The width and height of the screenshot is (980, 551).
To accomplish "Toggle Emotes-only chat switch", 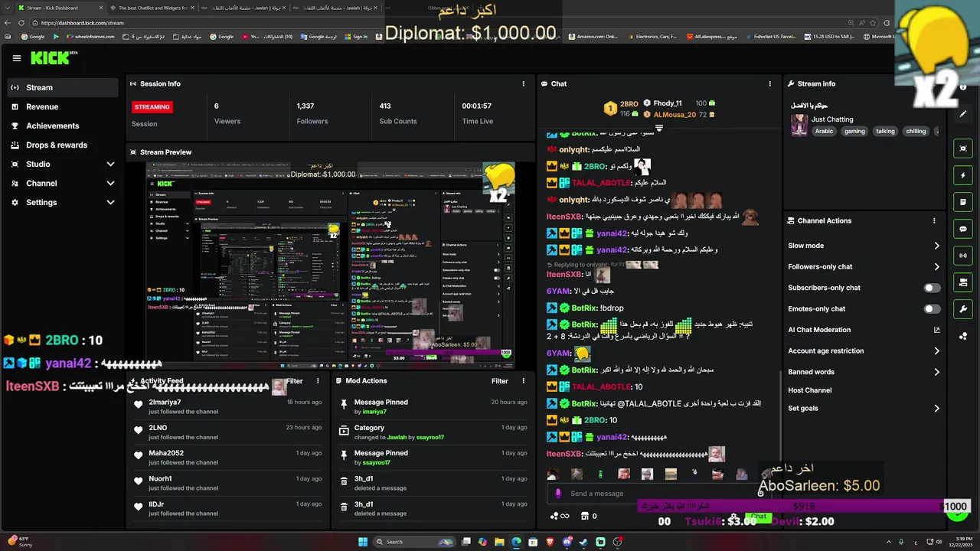I will [x=932, y=308].
